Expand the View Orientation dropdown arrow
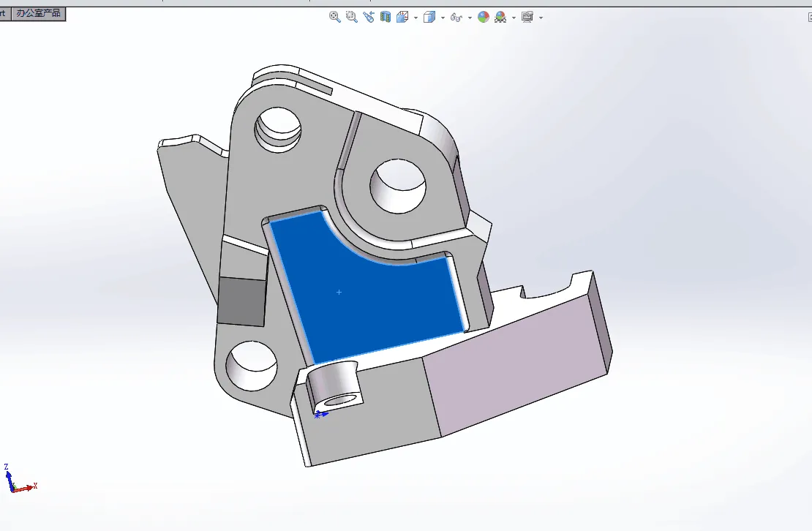 (x=416, y=18)
